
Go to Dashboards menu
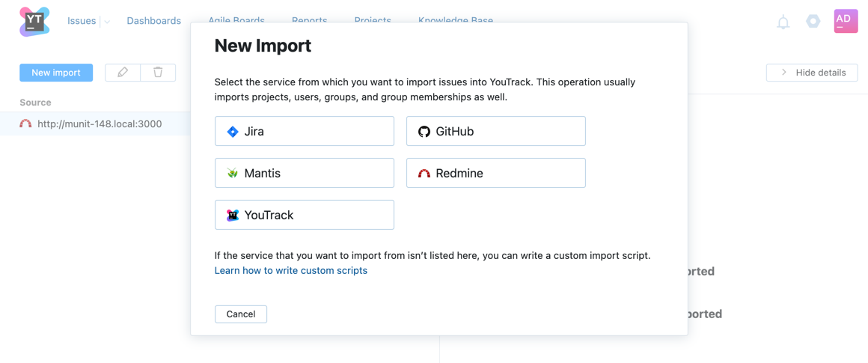point(153,21)
